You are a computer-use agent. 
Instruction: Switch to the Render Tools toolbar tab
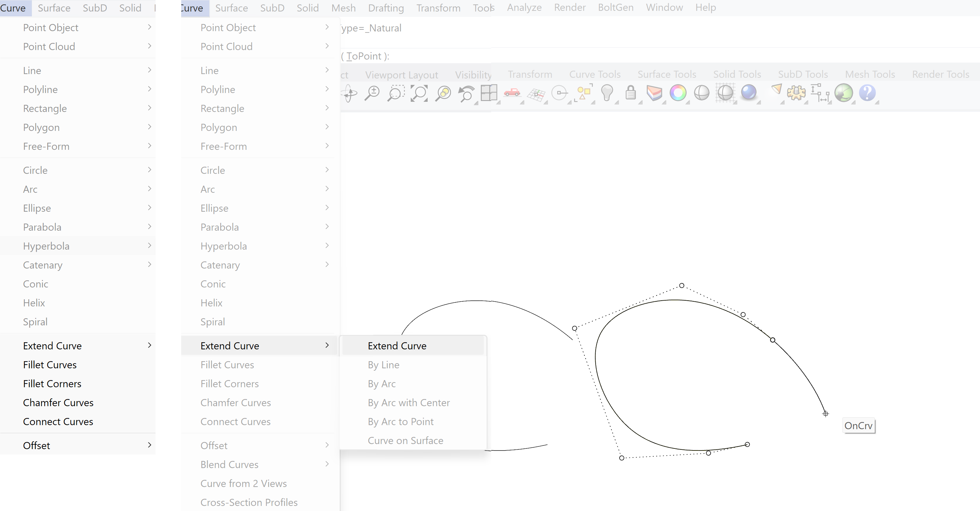pos(940,74)
